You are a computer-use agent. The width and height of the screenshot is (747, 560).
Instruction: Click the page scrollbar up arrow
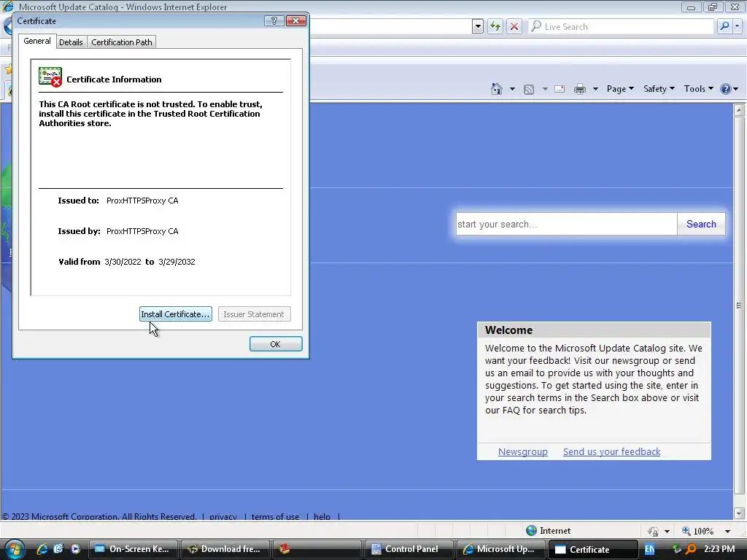(739, 110)
